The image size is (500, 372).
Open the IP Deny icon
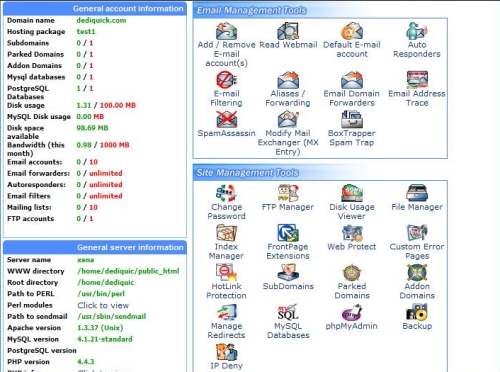(x=226, y=352)
